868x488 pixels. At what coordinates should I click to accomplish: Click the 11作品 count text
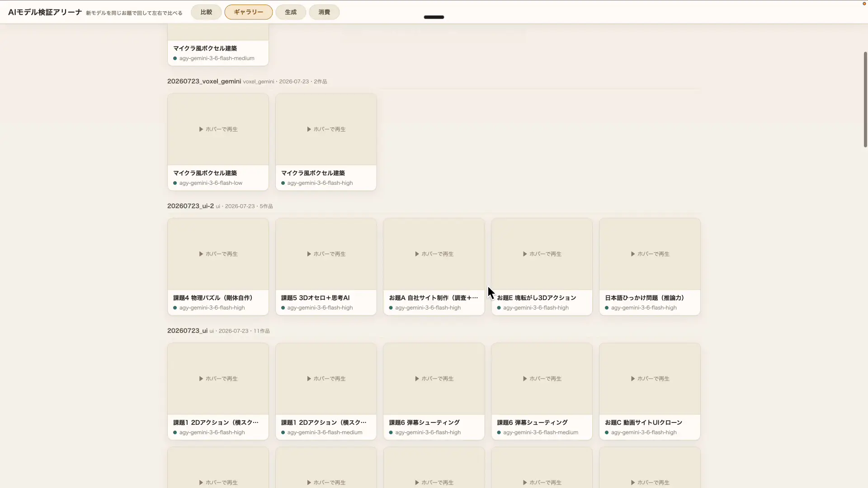(262, 331)
